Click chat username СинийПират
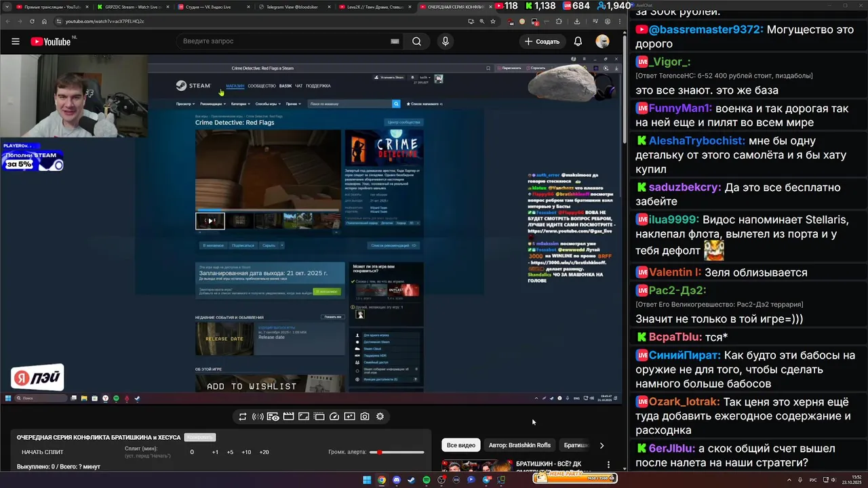 pos(684,355)
